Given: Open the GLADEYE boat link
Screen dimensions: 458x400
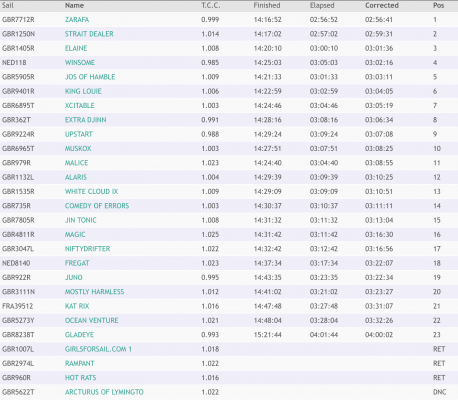Looking at the screenshot, I should coord(79,335).
